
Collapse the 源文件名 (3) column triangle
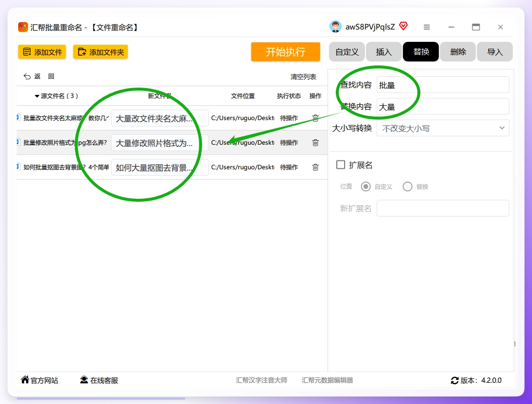[x=37, y=96]
